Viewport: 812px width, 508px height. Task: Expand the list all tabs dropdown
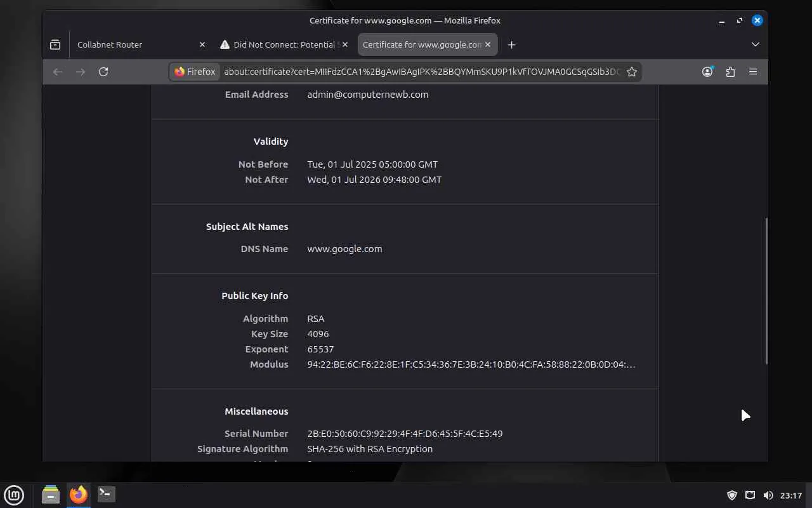(755, 44)
